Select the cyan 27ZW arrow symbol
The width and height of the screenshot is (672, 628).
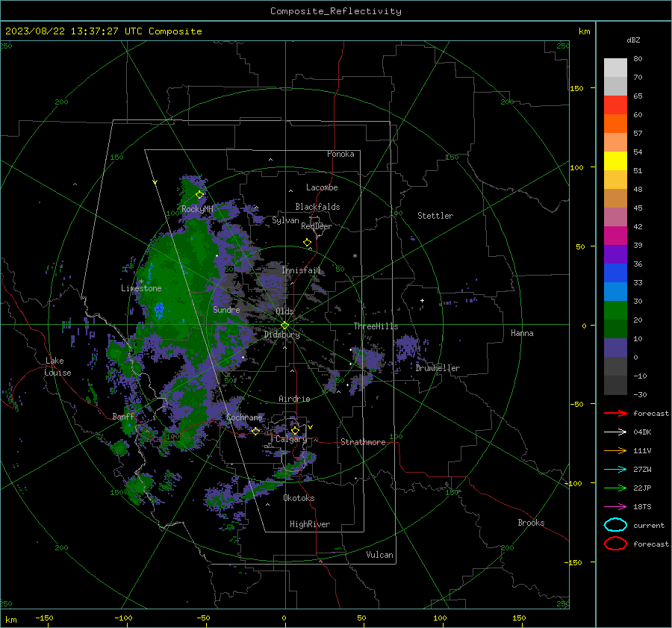click(x=615, y=470)
